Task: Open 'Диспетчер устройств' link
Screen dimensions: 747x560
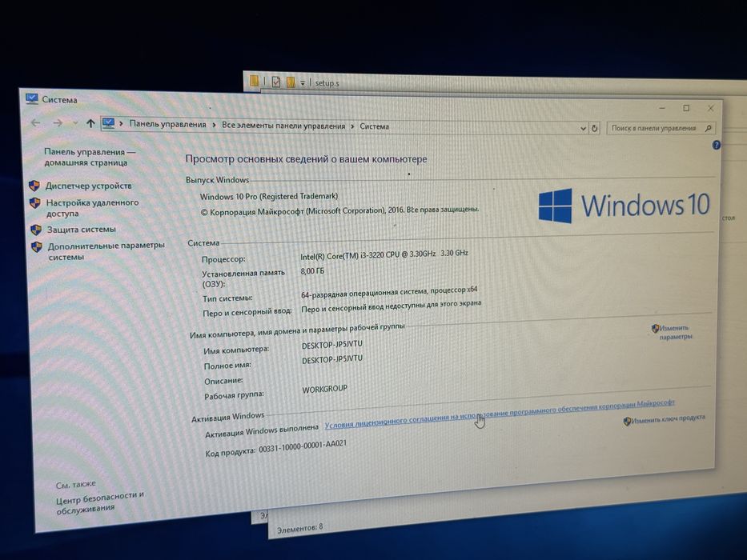Action: point(89,186)
